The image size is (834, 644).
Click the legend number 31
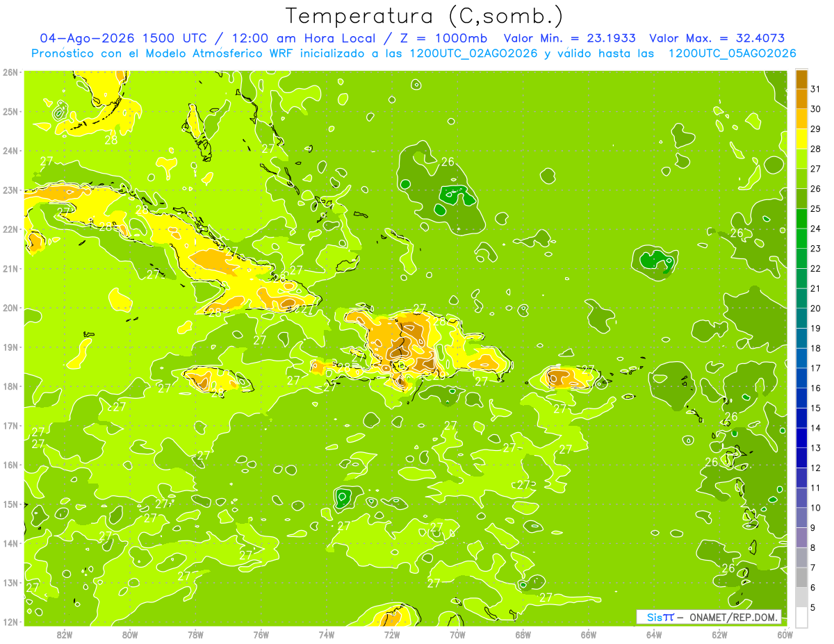coord(816,89)
